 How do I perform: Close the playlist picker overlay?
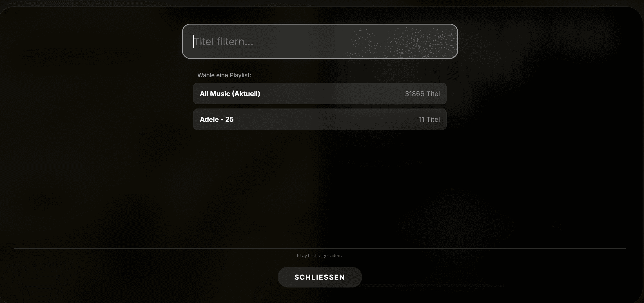coord(320,277)
